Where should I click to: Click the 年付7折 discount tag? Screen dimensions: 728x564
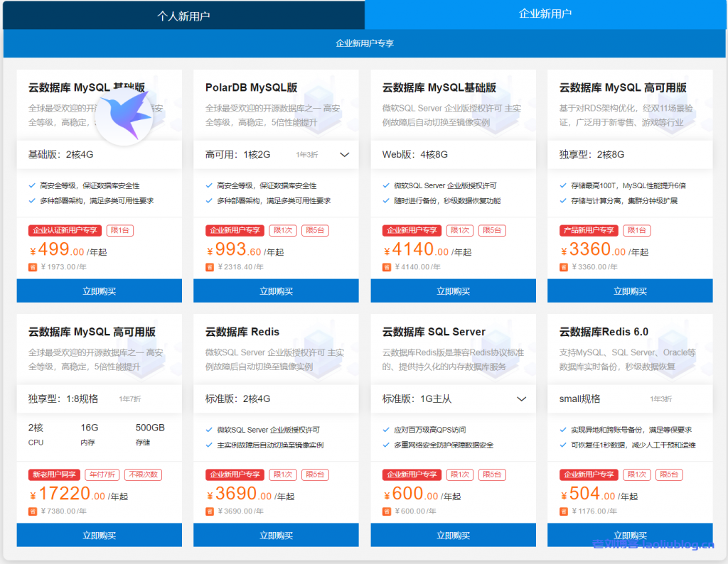coord(102,474)
